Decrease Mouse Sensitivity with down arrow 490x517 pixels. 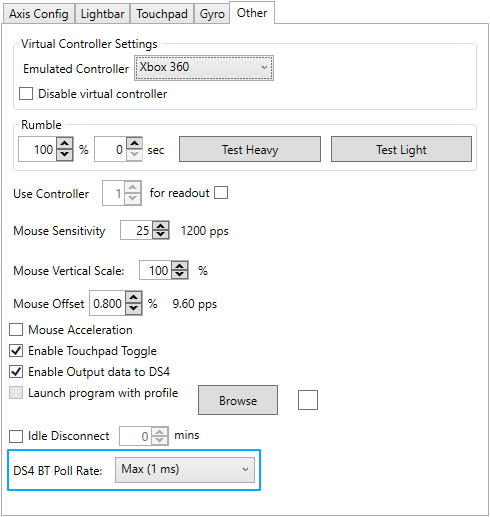click(161, 234)
